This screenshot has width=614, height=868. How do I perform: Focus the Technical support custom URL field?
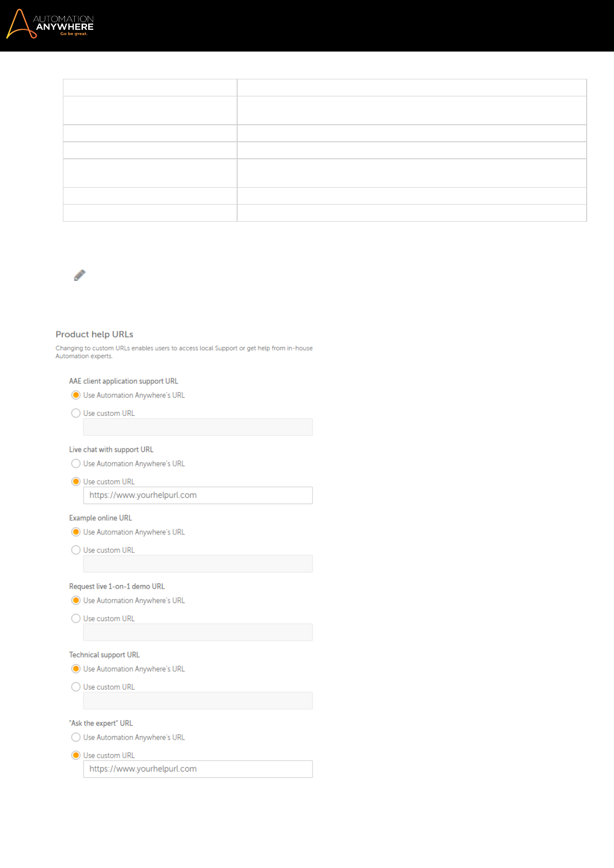[198, 701]
